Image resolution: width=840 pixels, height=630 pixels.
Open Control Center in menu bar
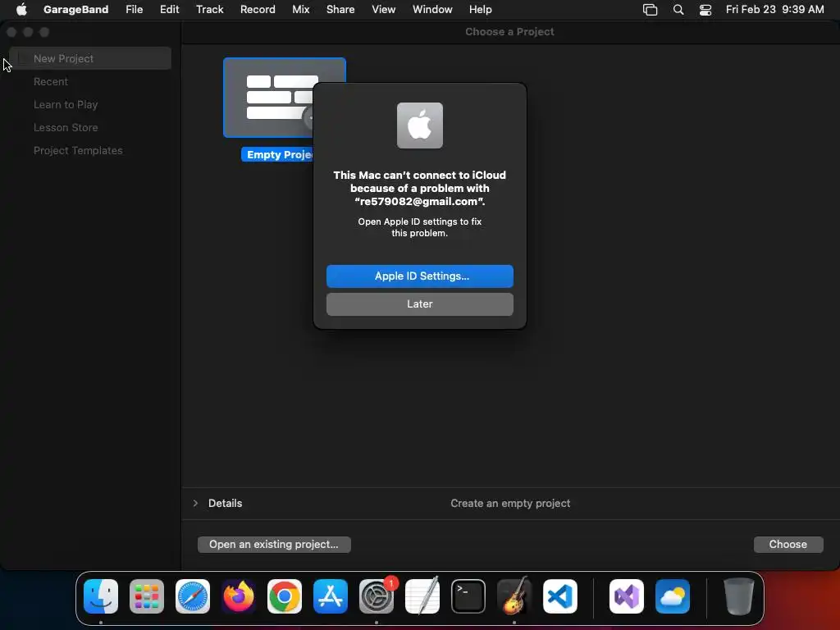[705, 10]
